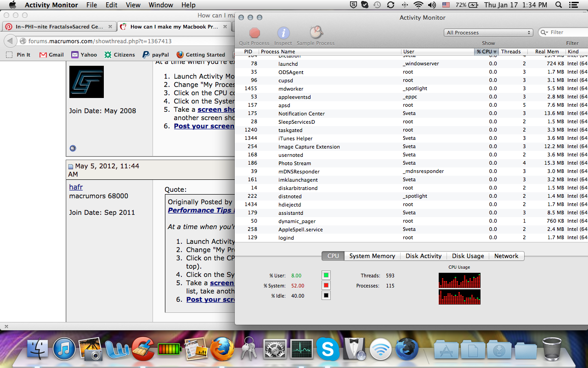588x368 pixels.
Task: Click the red % System color swatch
Action: pos(326,286)
